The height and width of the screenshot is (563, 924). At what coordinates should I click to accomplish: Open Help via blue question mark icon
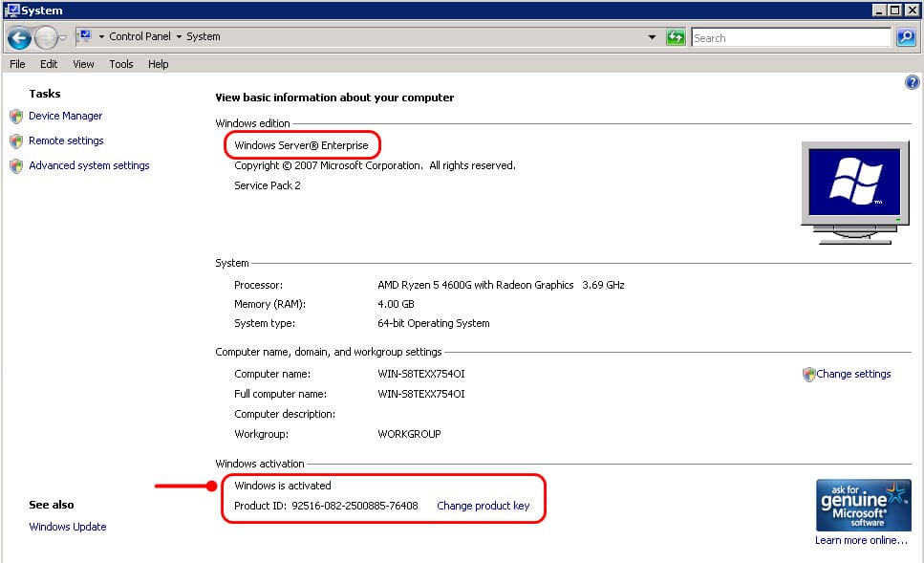click(912, 82)
